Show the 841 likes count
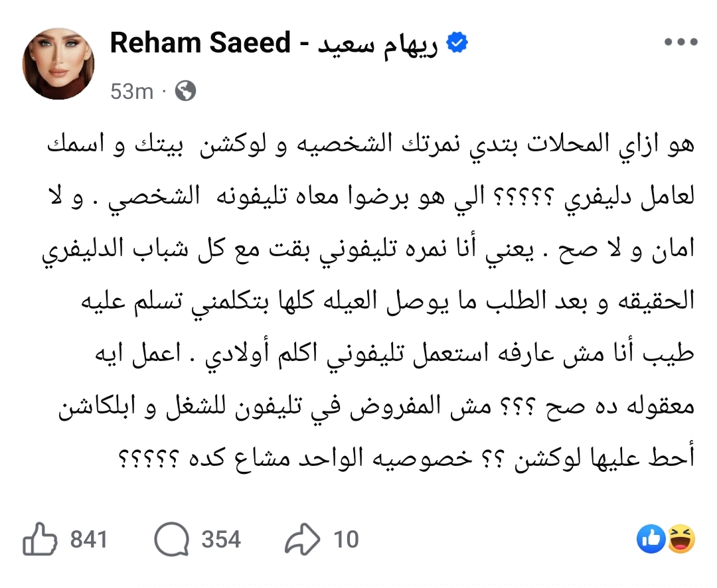Screen dimensions: 717x588 (x=88, y=540)
